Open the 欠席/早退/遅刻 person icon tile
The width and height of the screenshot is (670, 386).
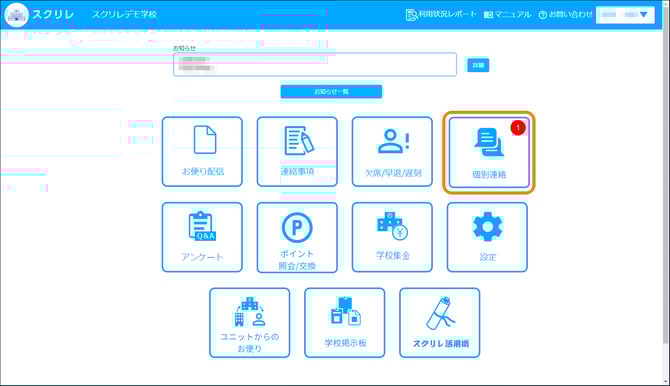392,152
